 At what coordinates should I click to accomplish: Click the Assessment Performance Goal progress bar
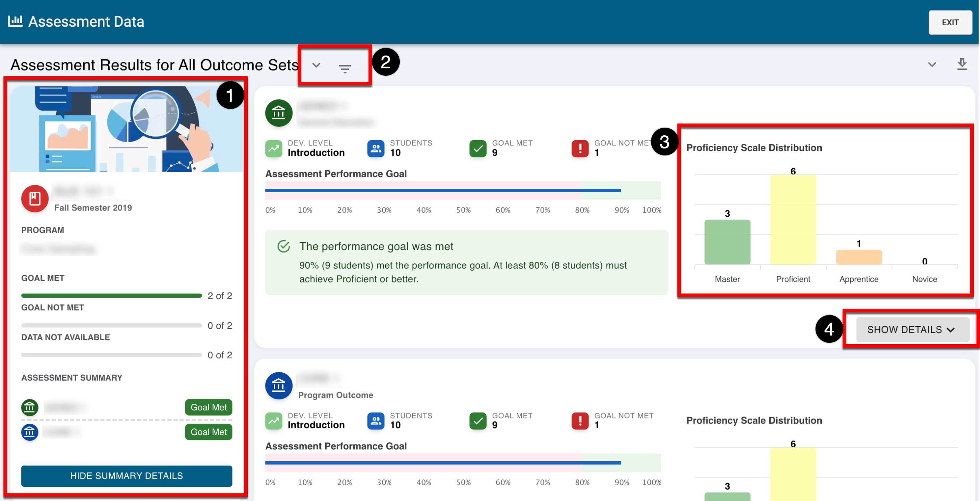click(462, 190)
